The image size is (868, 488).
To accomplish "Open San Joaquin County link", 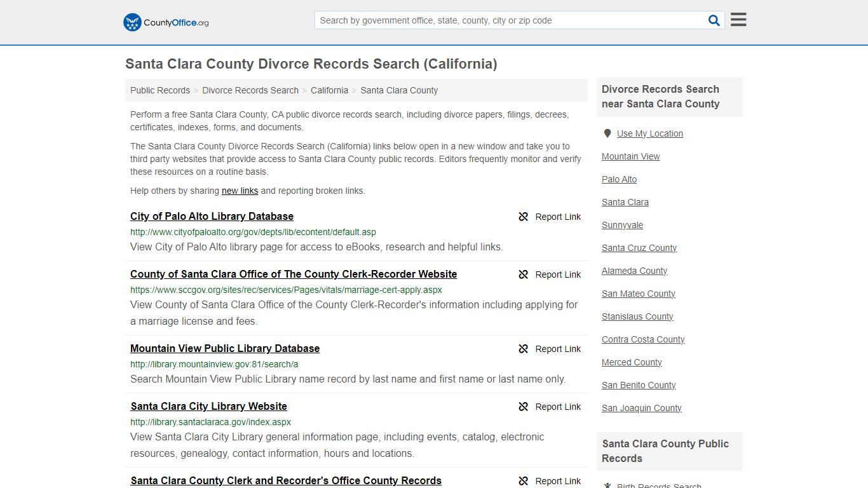I will coord(642,408).
